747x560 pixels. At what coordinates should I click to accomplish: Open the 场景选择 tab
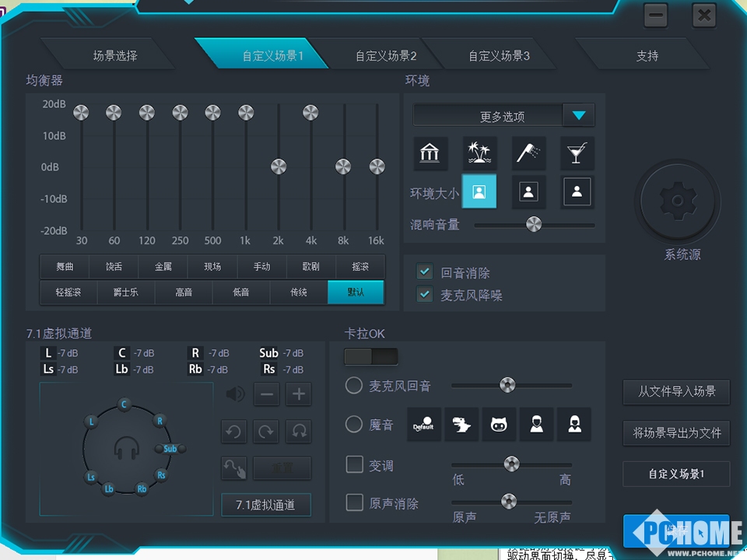(115, 56)
